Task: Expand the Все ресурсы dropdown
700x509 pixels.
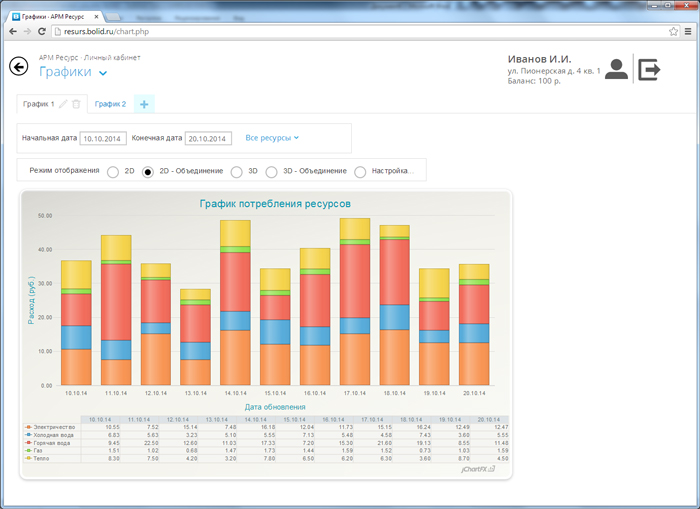Action: coord(273,138)
